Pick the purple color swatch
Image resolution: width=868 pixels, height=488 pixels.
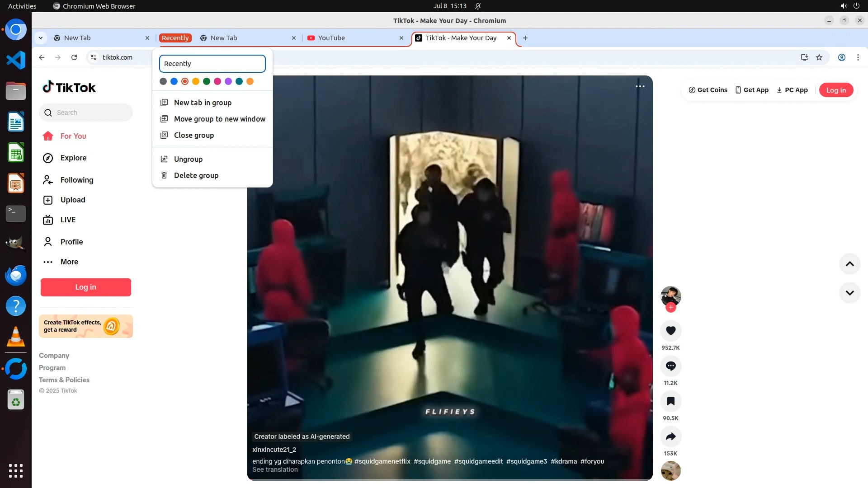(228, 82)
